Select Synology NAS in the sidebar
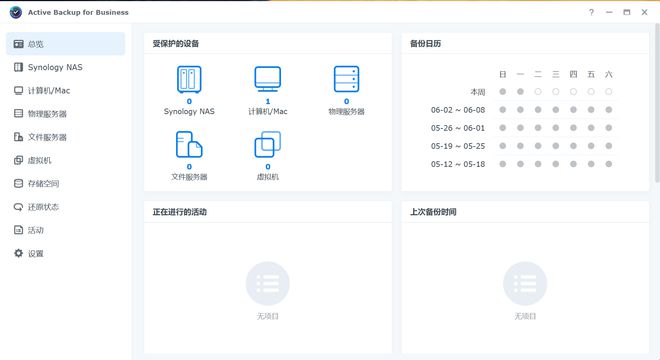This screenshot has height=360, width=660. [x=65, y=67]
